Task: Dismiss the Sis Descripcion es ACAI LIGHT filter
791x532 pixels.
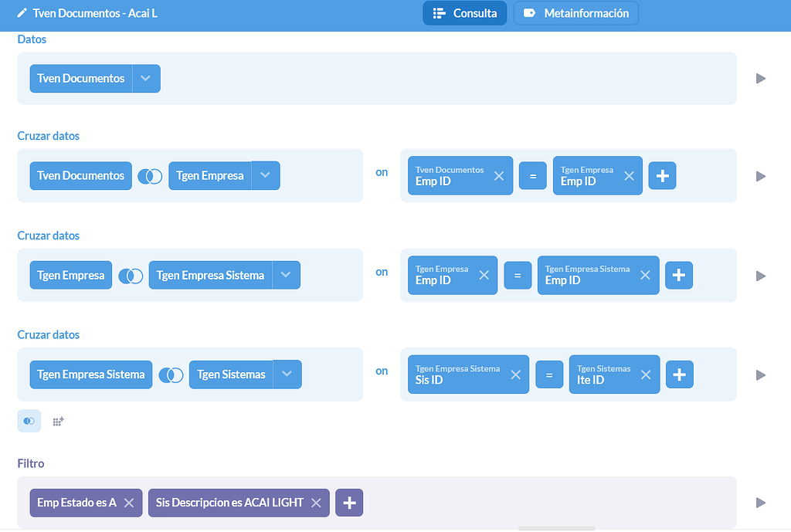Action: [x=316, y=503]
